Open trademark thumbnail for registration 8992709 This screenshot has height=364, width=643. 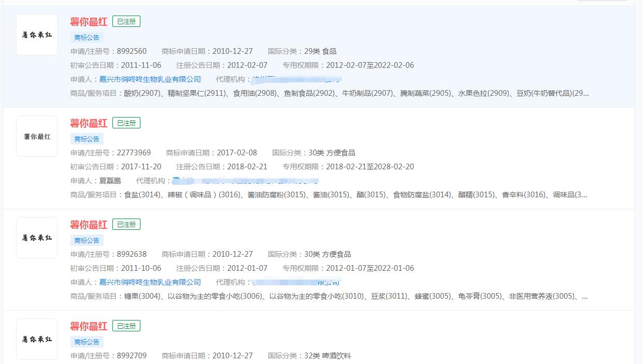pos(37,339)
